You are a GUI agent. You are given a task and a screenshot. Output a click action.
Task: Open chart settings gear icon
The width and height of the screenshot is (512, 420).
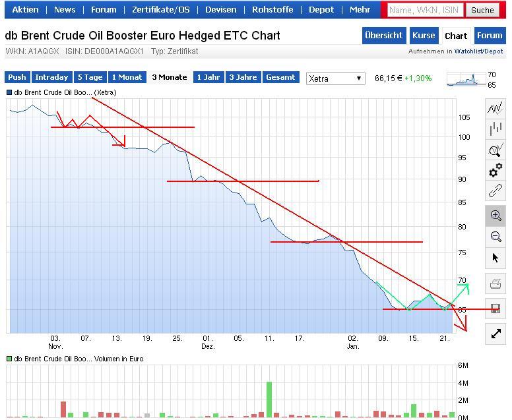(x=495, y=171)
